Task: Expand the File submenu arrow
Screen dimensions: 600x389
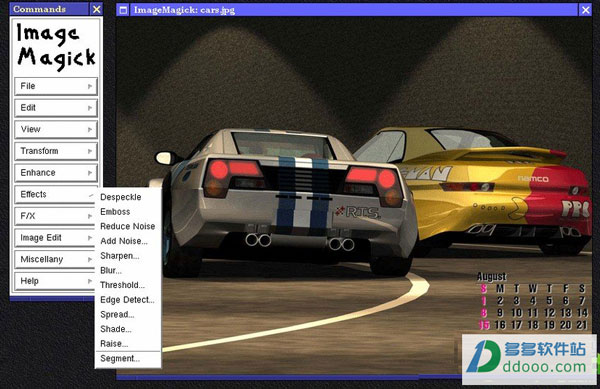Action: [90, 86]
